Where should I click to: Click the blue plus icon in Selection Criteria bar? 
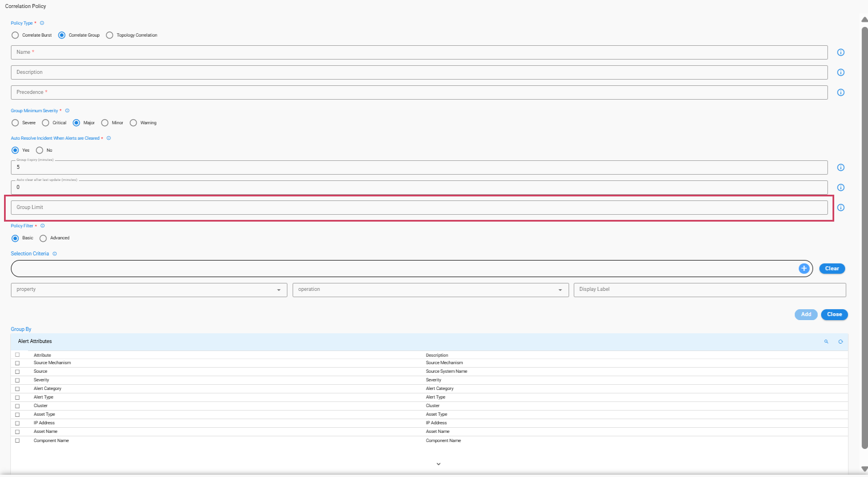coord(804,269)
